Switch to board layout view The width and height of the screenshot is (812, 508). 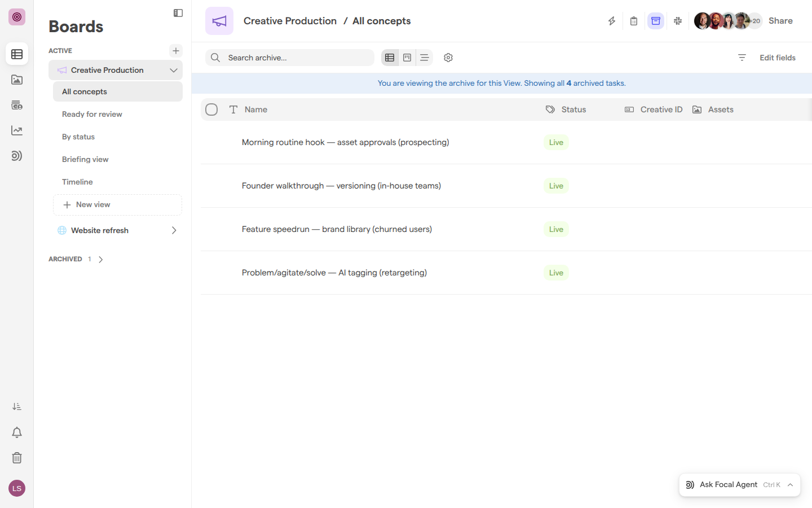[x=407, y=58]
